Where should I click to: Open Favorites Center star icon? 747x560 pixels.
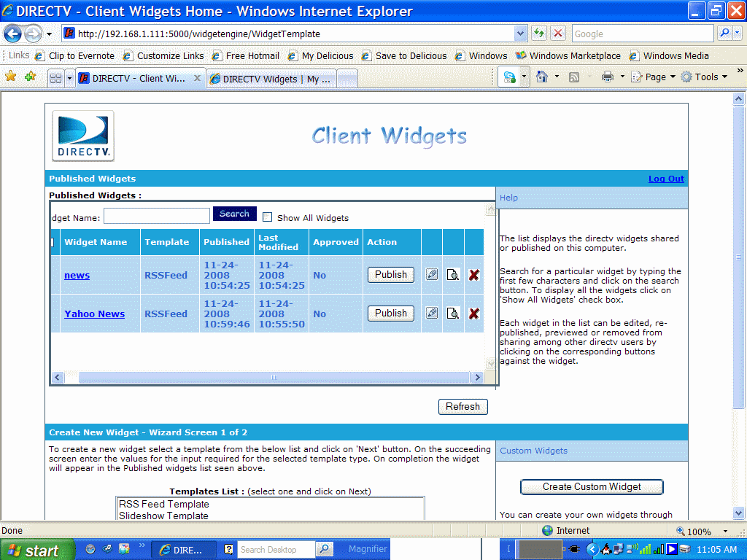(10, 76)
